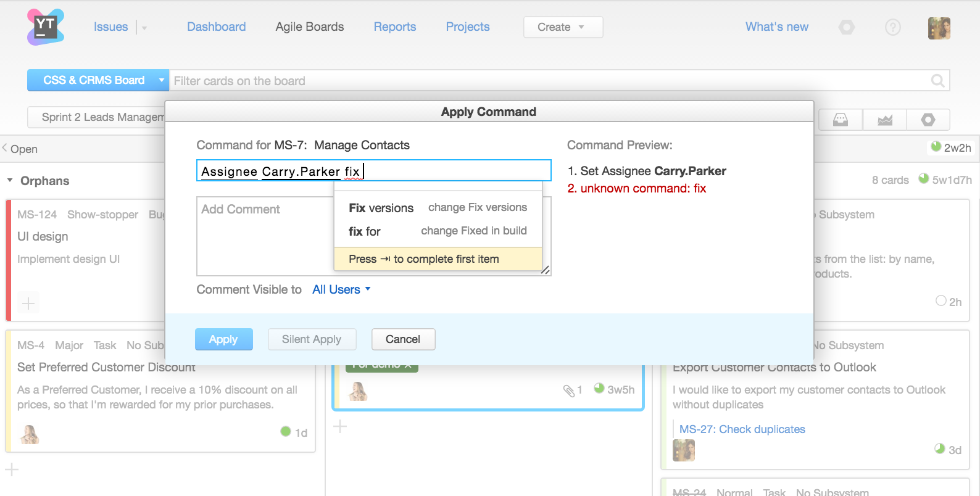Show the burndown chart icon
980x496 pixels.
coord(885,120)
